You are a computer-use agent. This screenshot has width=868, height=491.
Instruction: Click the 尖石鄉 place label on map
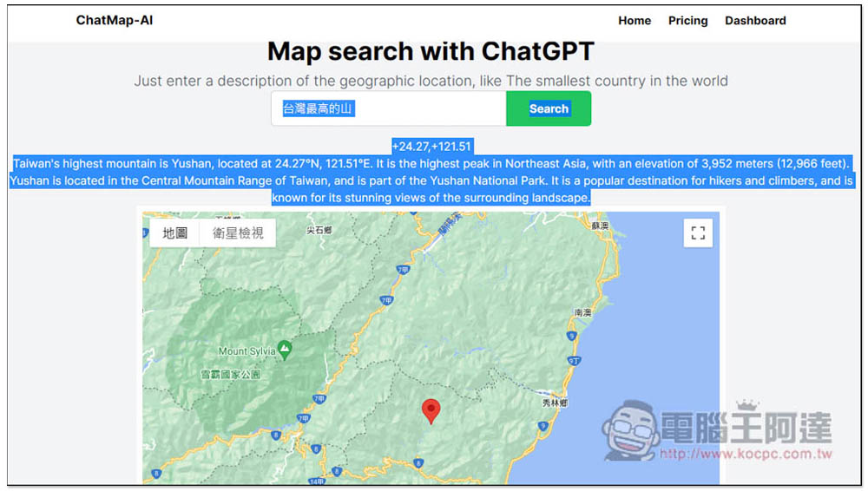[x=319, y=230]
